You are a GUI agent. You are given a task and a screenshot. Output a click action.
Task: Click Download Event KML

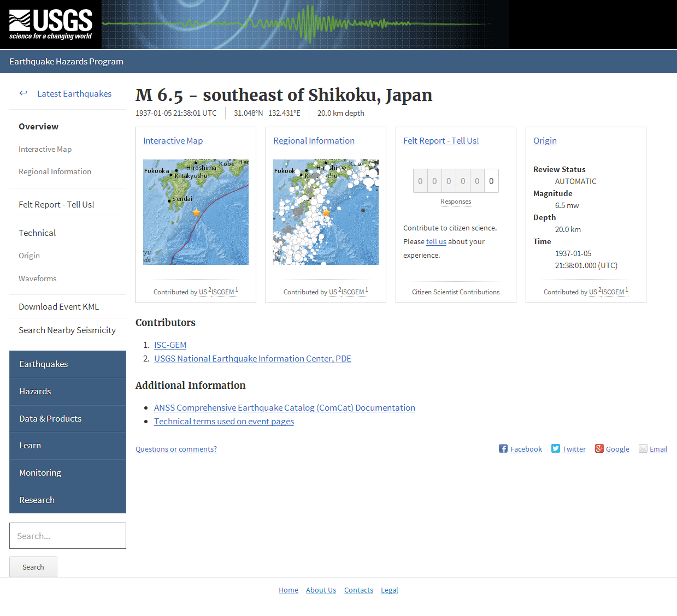[x=58, y=306]
